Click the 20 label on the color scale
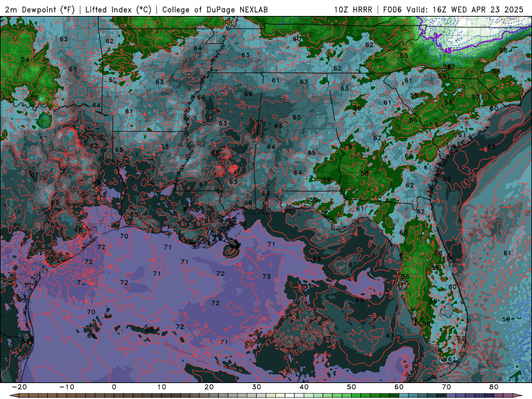 pyautogui.click(x=209, y=387)
